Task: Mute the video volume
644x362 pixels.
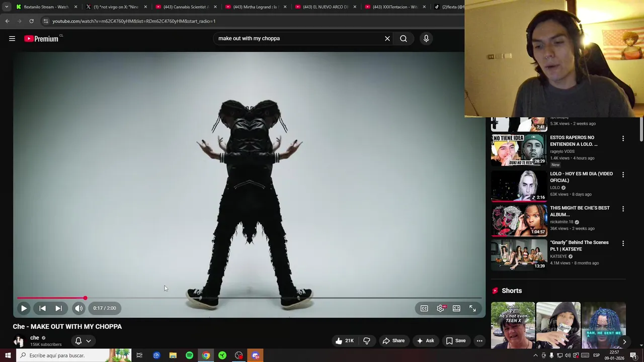Action: click(x=79, y=308)
